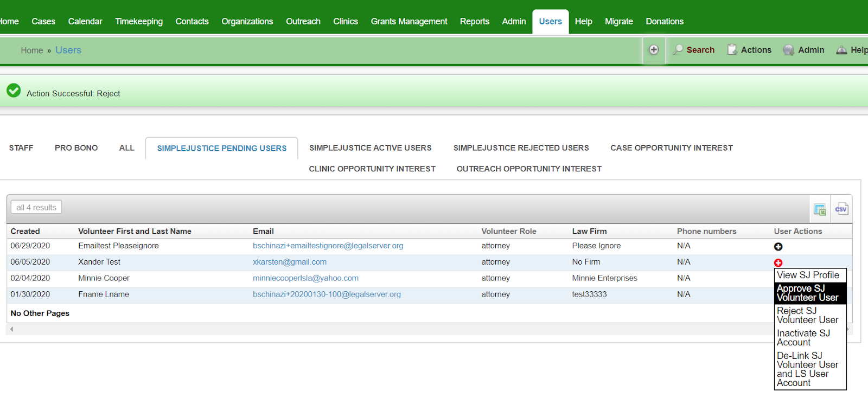This screenshot has height=398, width=868.
Task: Click red user actions icon for Xander Test
Action: pos(778,263)
